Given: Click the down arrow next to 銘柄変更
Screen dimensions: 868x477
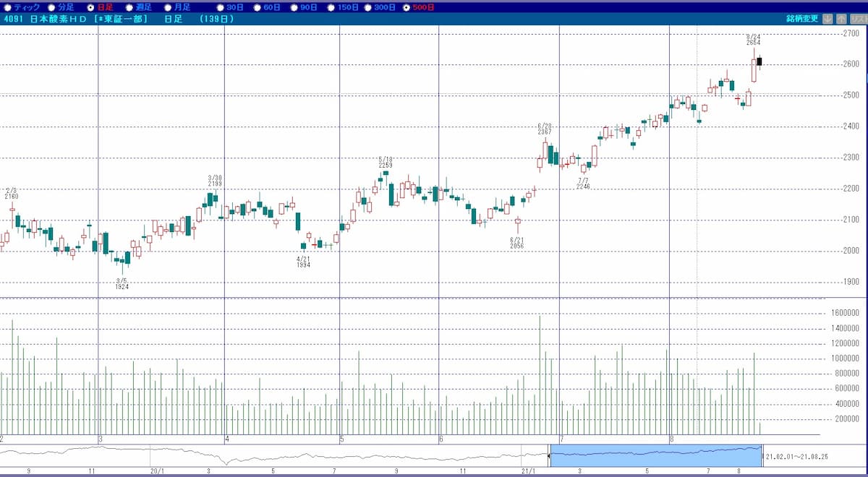Looking at the screenshot, I should tap(827, 19).
